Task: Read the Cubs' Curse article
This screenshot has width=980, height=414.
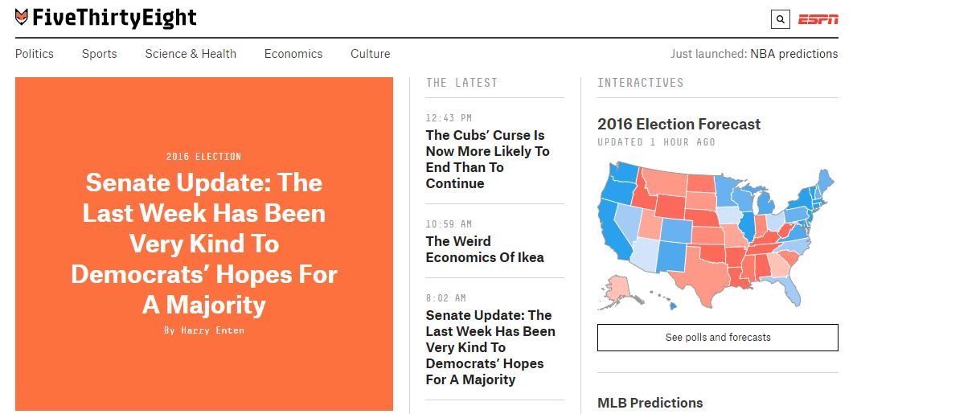Action: pos(488,159)
